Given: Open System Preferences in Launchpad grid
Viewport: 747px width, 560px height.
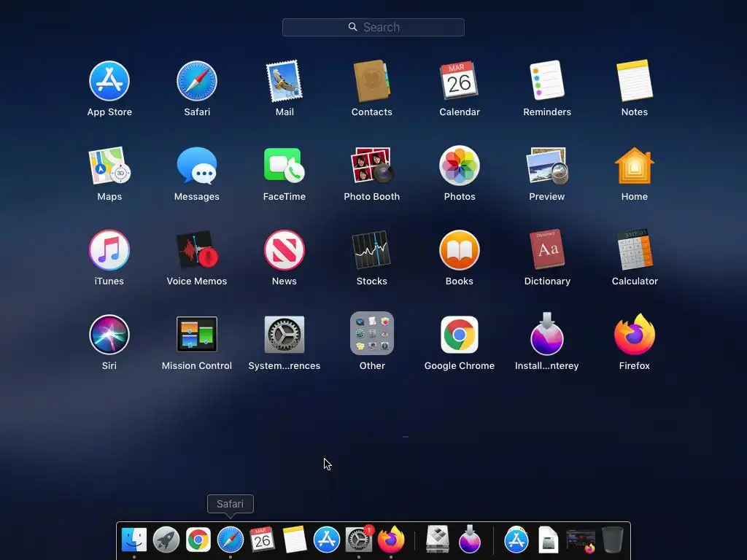Looking at the screenshot, I should (x=285, y=335).
